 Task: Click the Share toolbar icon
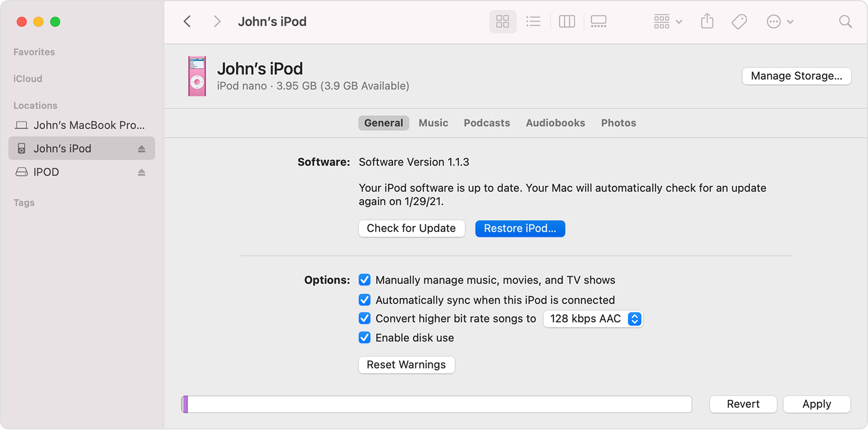(707, 22)
